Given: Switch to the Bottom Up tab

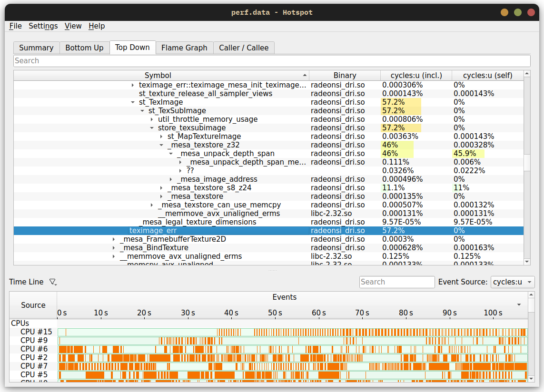Looking at the screenshot, I should click(x=84, y=48).
